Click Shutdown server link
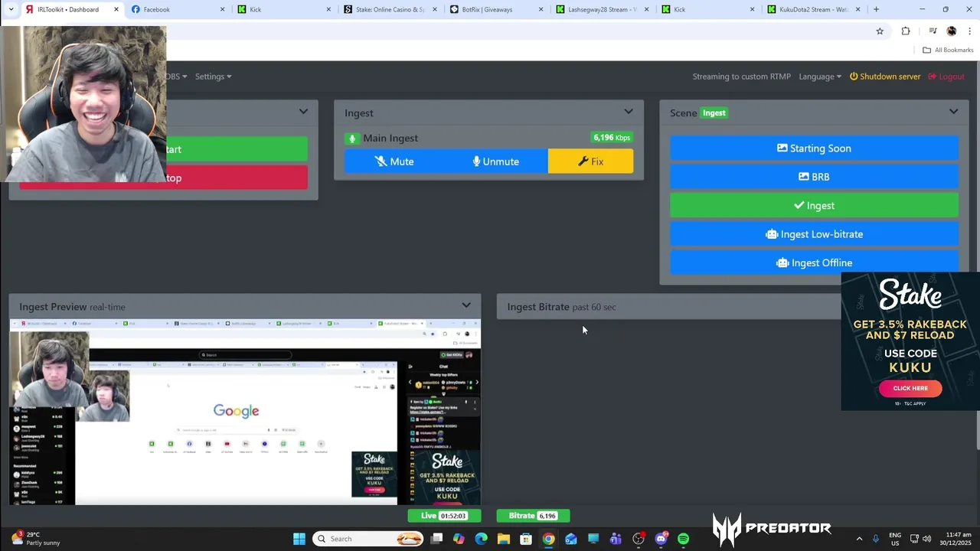Screen dimensions: 980x551 pos(885,77)
